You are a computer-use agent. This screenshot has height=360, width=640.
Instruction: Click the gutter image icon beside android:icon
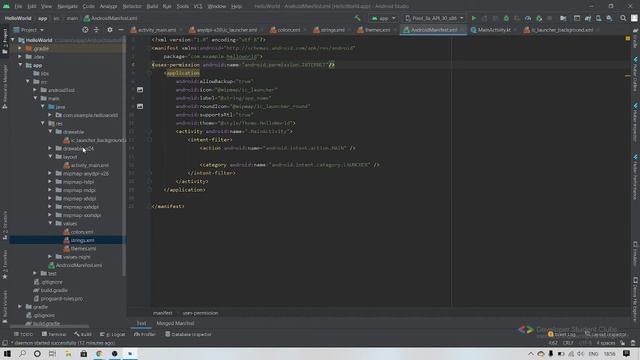(140, 89)
